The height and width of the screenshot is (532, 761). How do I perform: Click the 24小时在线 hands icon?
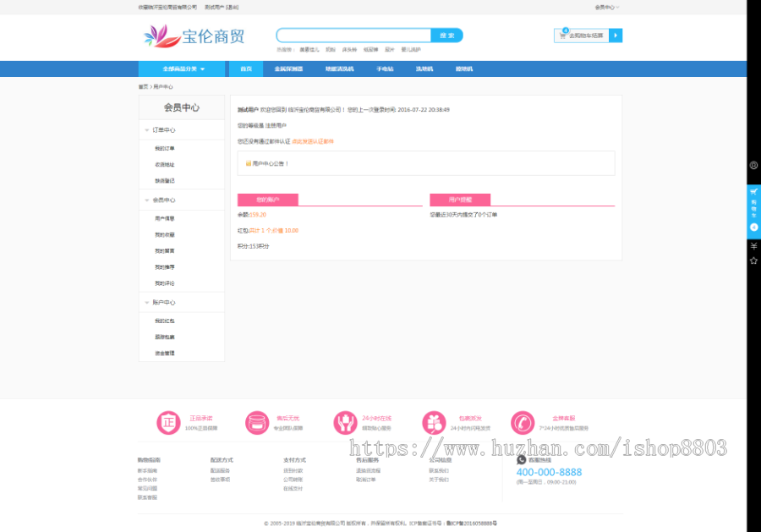[345, 422]
